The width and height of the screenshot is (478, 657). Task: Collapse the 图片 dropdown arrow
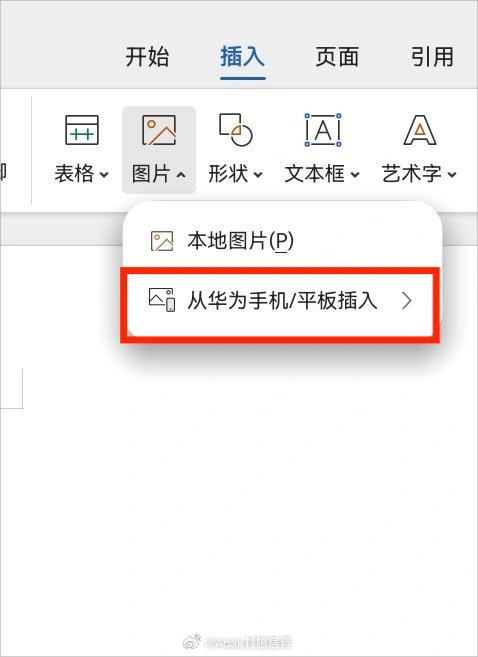point(181,174)
